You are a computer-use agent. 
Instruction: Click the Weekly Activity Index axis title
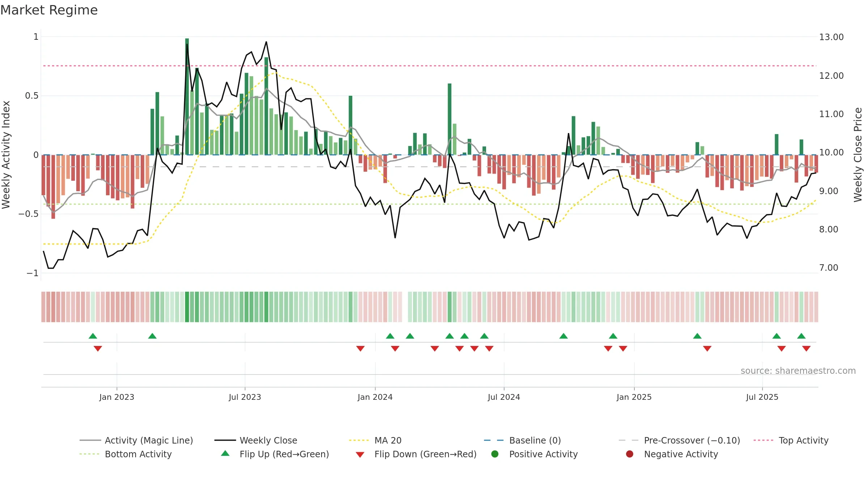coord(6,155)
